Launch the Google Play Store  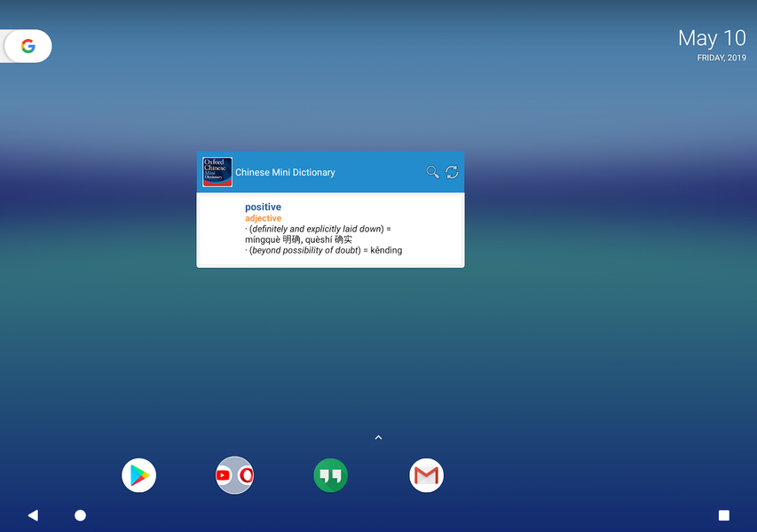point(138,476)
